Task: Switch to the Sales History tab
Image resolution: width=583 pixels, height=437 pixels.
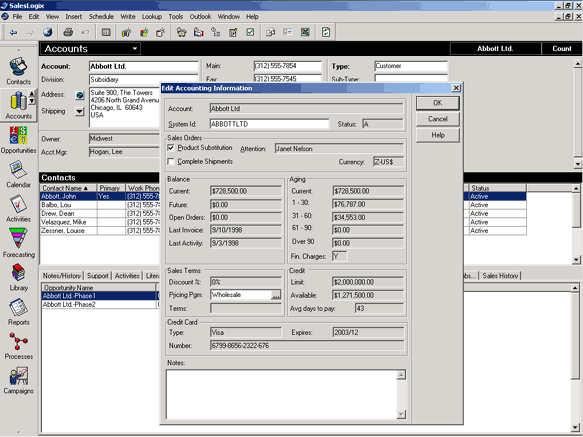Action: tap(500, 276)
